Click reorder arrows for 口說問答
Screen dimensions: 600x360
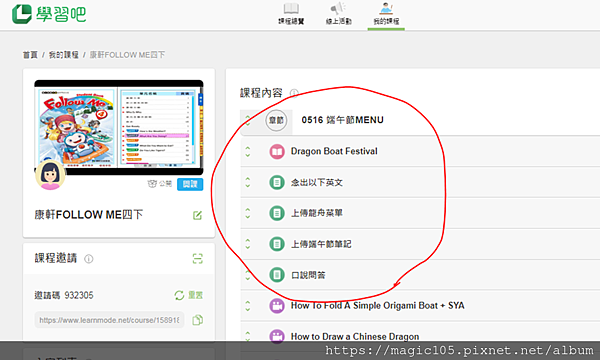248,275
